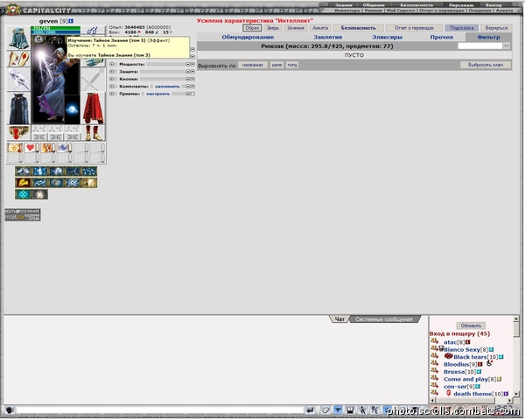Screen dimensions: 525x420
Task: Switch to the Чат tab
Action: (339, 319)
